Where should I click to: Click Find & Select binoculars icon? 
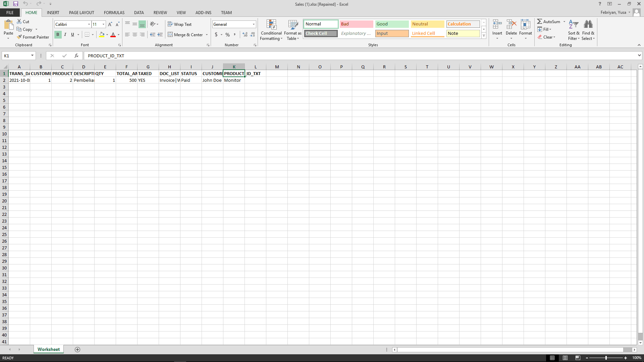(x=588, y=25)
